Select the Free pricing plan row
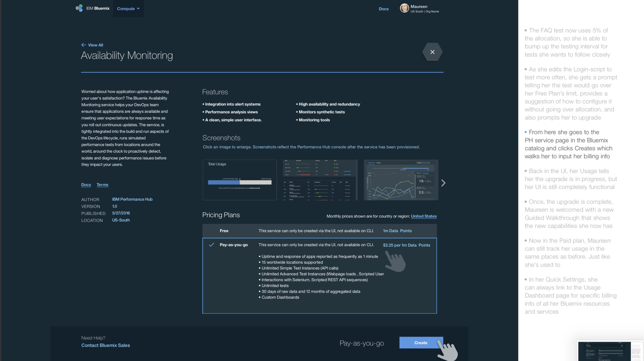This screenshot has height=361, width=644. (x=319, y=231)
